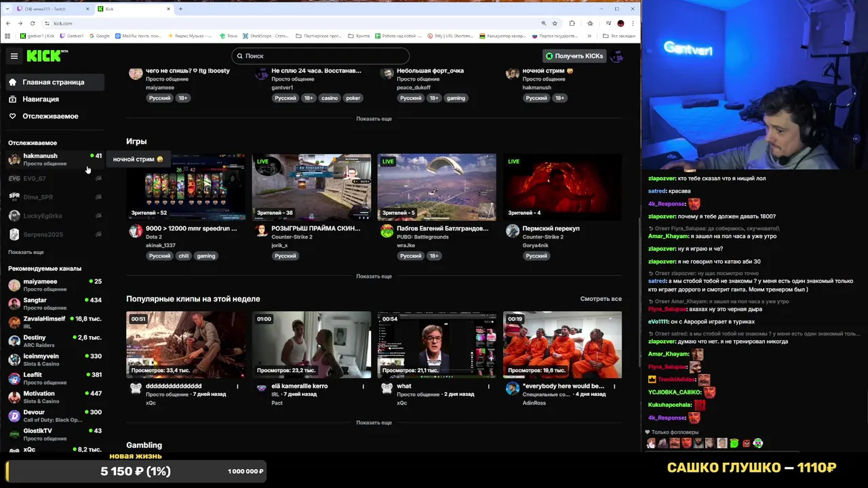This screenshot has height=488, width=868.
Task: Open a new browser tab
Action: 180,9
